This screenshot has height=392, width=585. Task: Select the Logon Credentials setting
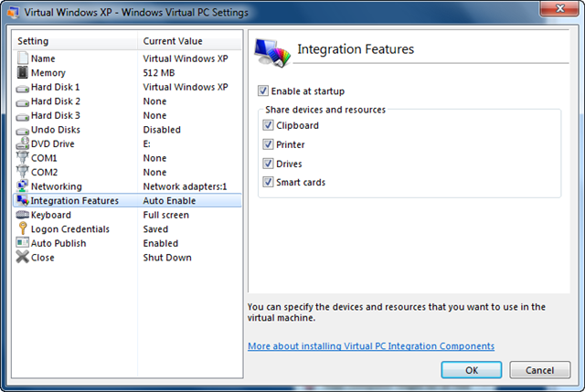pos(127,229)
